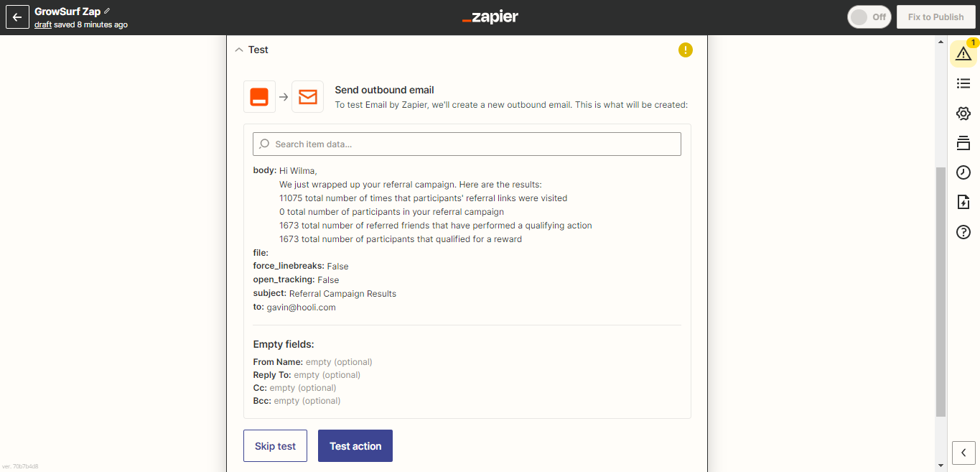This screenshot has width=980, height=472.
Task: Open the draft version link
Action: (x=43, y=24)
